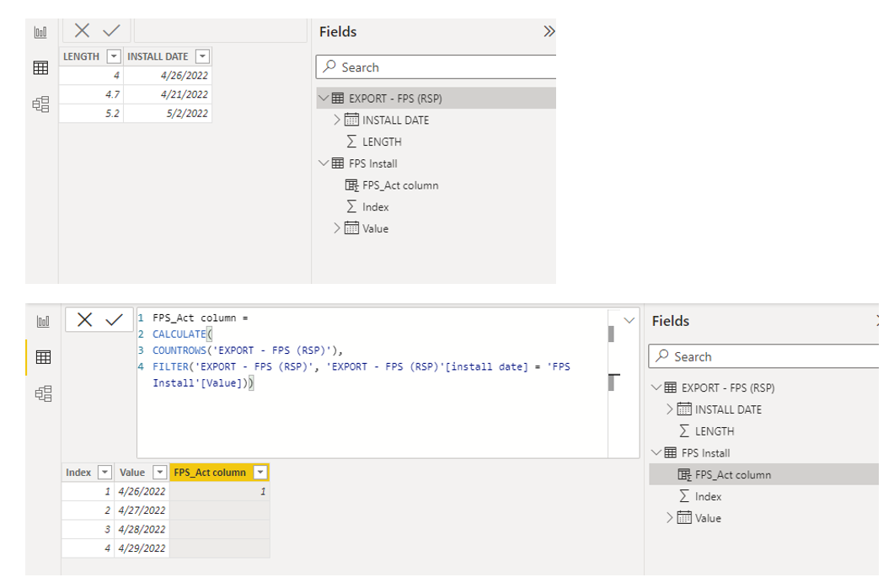This screenshot has height=588, width=894.
Task: Open Index column filter dropdown
Action: 104,473
